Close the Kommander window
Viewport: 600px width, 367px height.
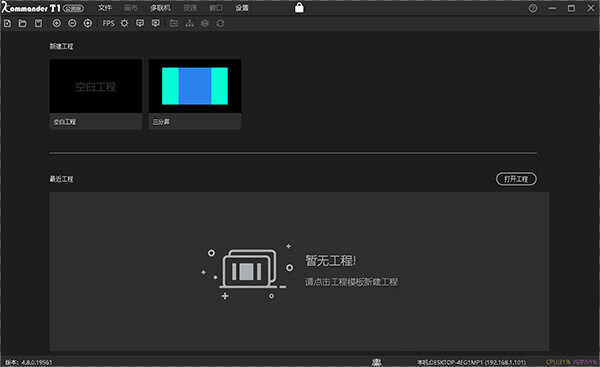[591, 8]
